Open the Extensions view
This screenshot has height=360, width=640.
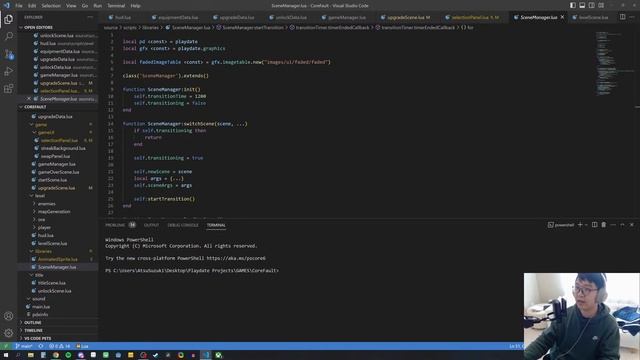point(9,89)
